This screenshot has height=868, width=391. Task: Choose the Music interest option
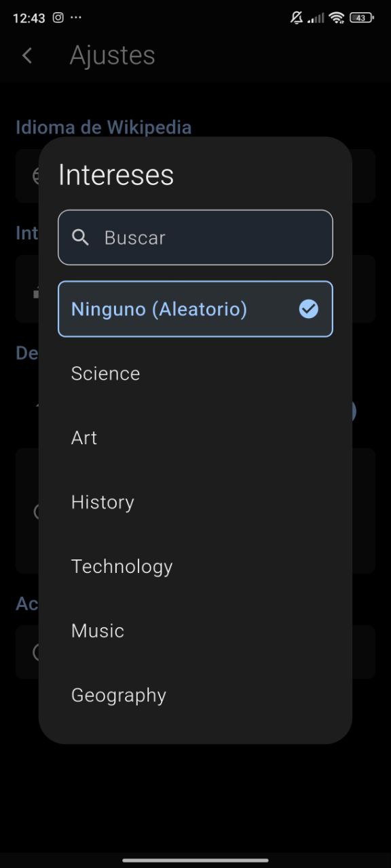pos(97,631)
